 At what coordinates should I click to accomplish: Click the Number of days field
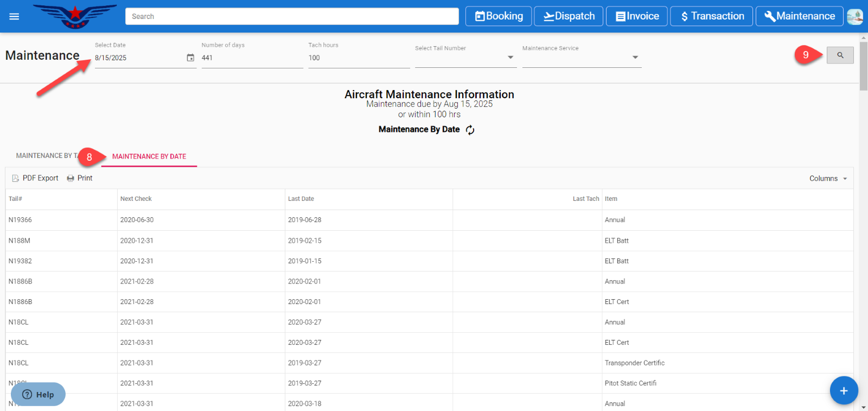point(252,58)
